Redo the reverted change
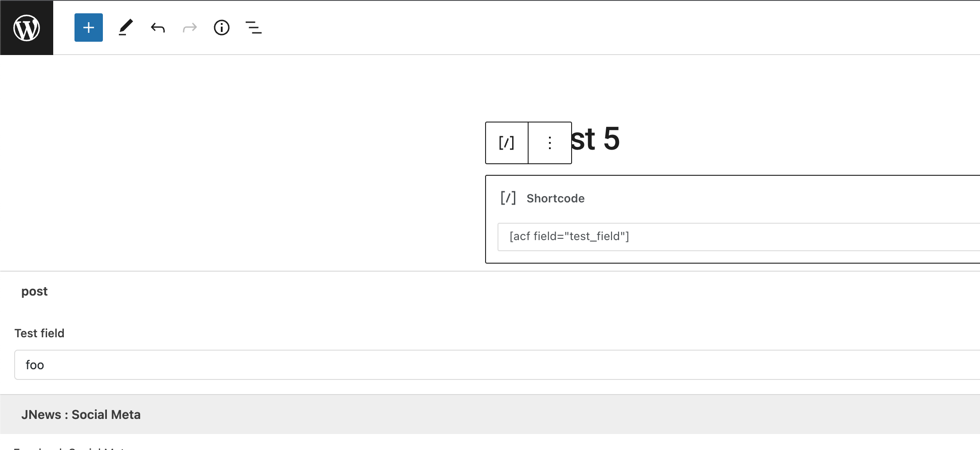This screenshot has width=980, height=450. click(x=190, y=28)
